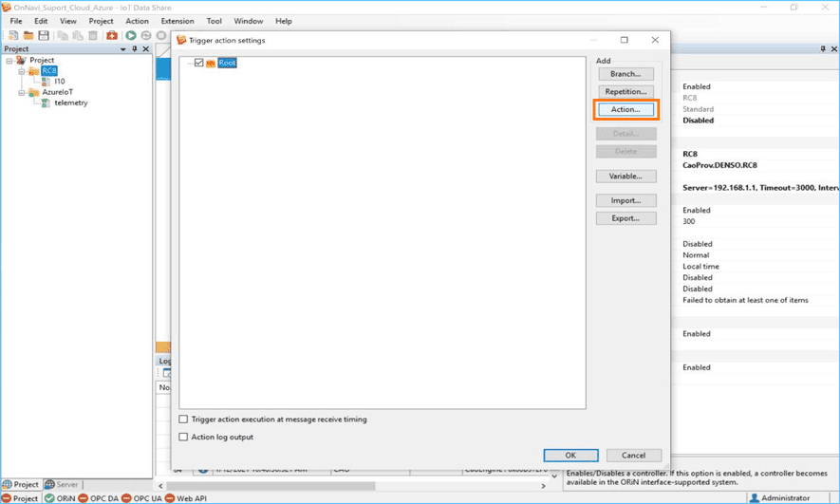840x504 pixels.
Task: Click the log pane scroll left arrow
Action: (x=160, y=486)
